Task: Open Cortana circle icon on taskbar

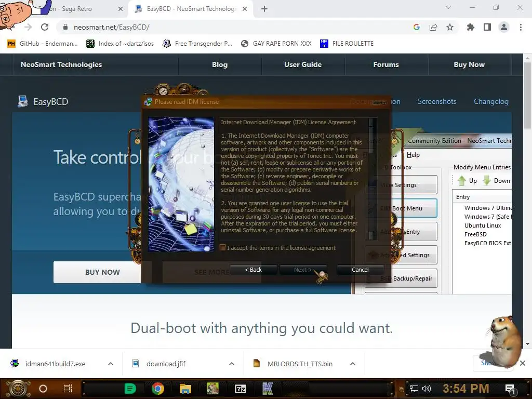Action: (43, 389)
